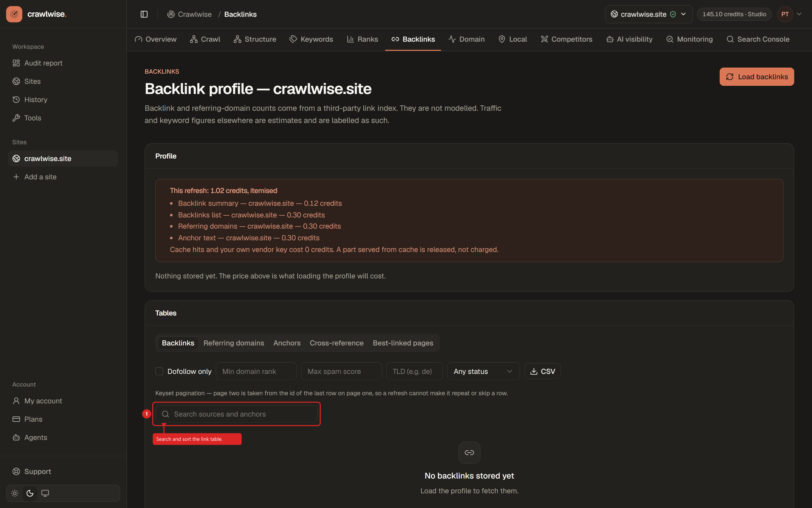Click the verified shield icon beside crawlwise.site
Screen dimensions: 812x508
coord(673,14)
